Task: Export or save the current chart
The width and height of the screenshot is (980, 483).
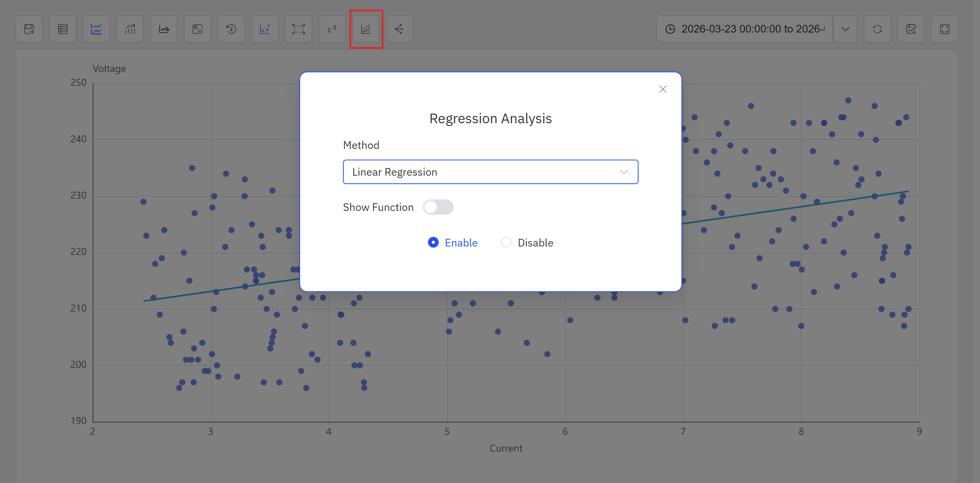Action: pos(29,29)
